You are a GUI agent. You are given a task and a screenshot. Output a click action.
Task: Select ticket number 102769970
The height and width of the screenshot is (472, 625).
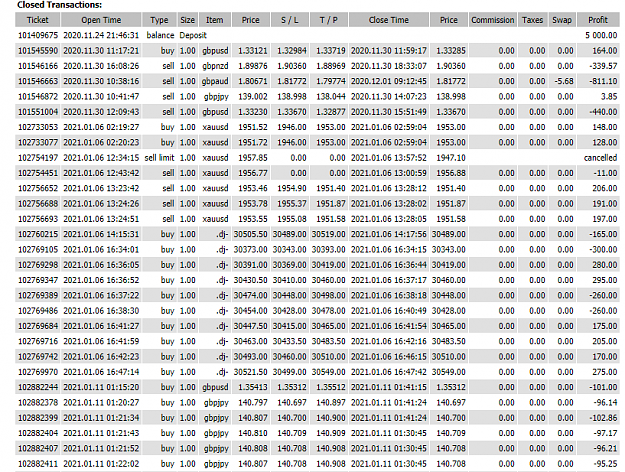38,372
